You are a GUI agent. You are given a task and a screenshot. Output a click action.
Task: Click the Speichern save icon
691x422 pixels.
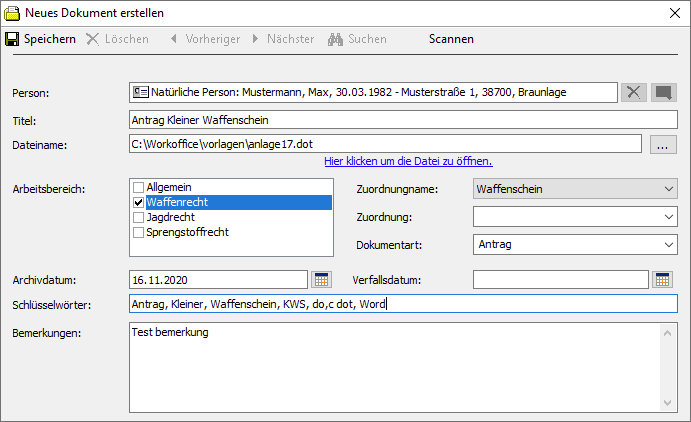click(13, 39)
